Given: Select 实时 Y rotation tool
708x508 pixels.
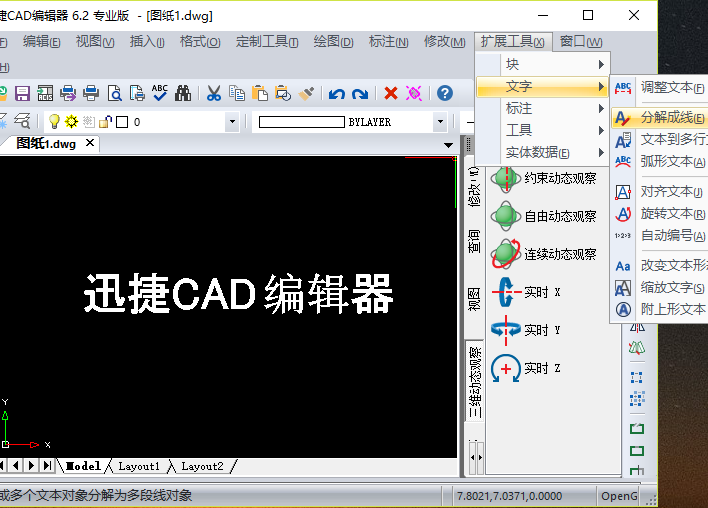Looking at the screenshot, I should pos(526,330).
